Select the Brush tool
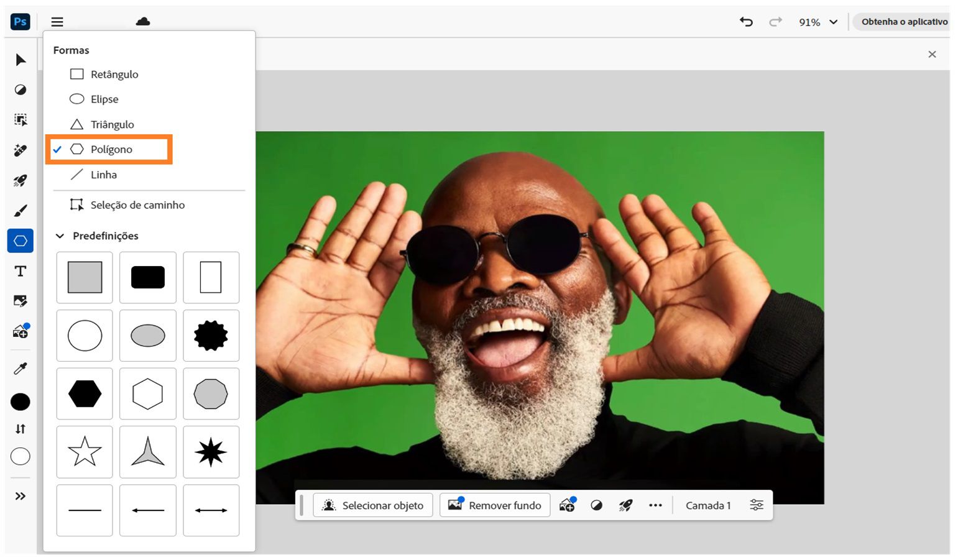Screen dimensions: 958x560 click(20, 210)
